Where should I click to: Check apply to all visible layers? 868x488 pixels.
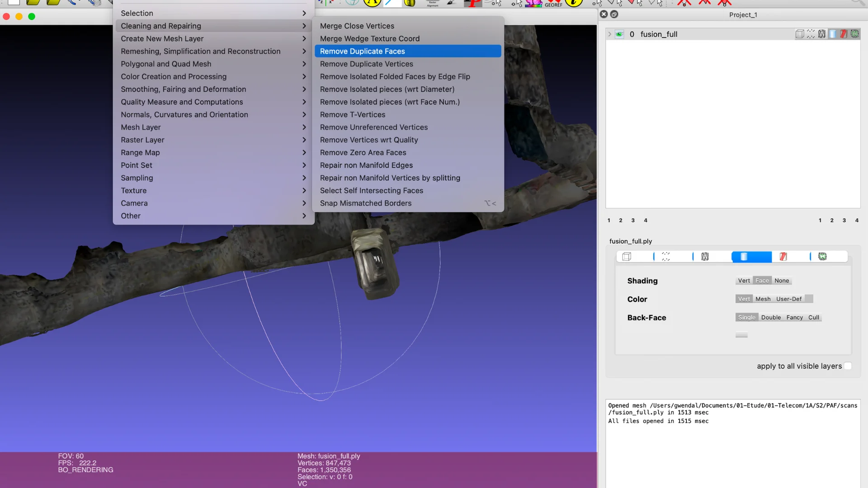(848, 366)
